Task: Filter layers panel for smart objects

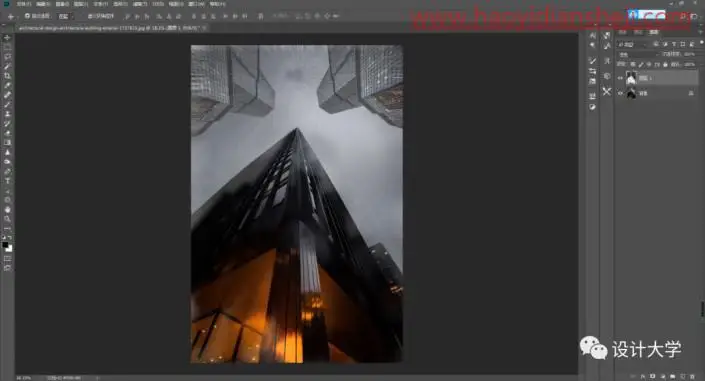Action: point(692,44)
